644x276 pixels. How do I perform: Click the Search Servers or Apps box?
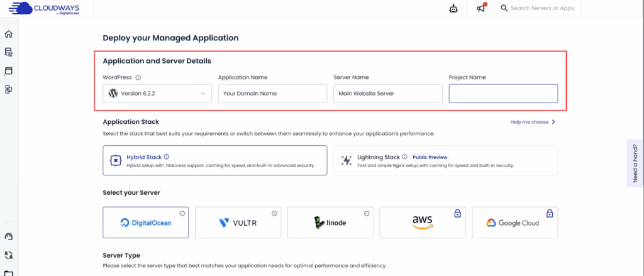point(538,8)
